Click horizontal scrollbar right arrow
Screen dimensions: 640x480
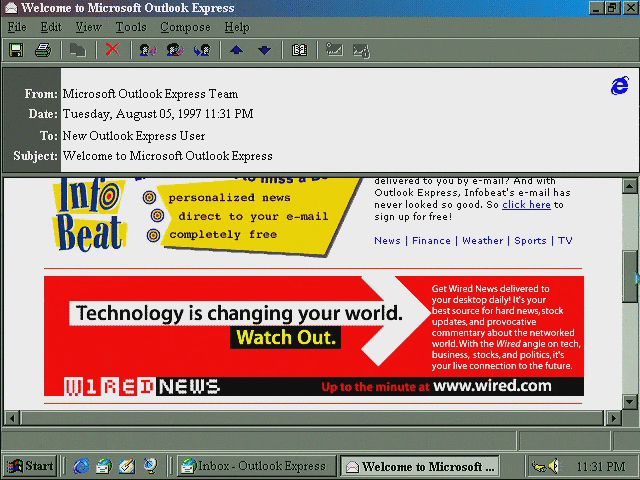[613, 418]
